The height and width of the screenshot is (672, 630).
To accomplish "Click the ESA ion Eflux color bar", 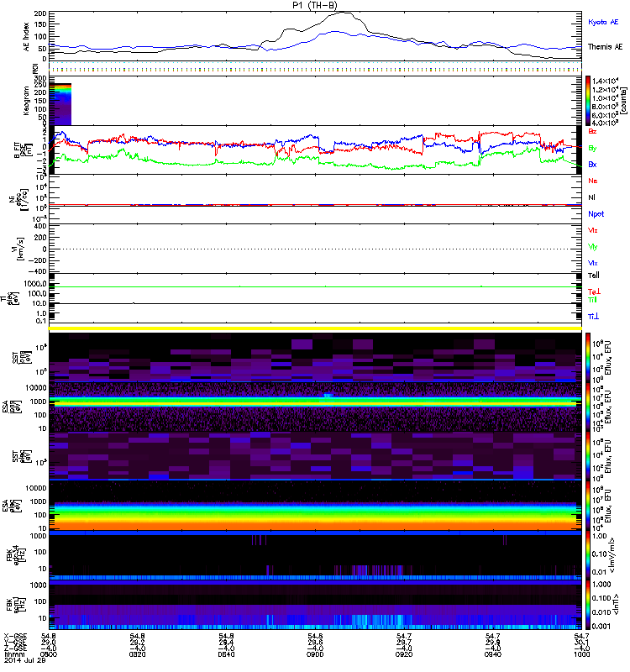I will click(x=588, y=407).
